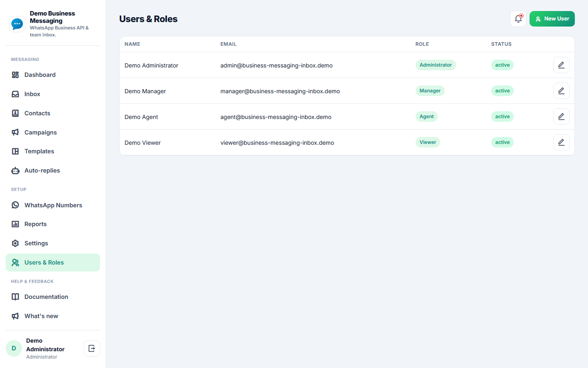Click the Settings gear icon
The width and height of the screenshot is (588, 368).
(16, 243)
